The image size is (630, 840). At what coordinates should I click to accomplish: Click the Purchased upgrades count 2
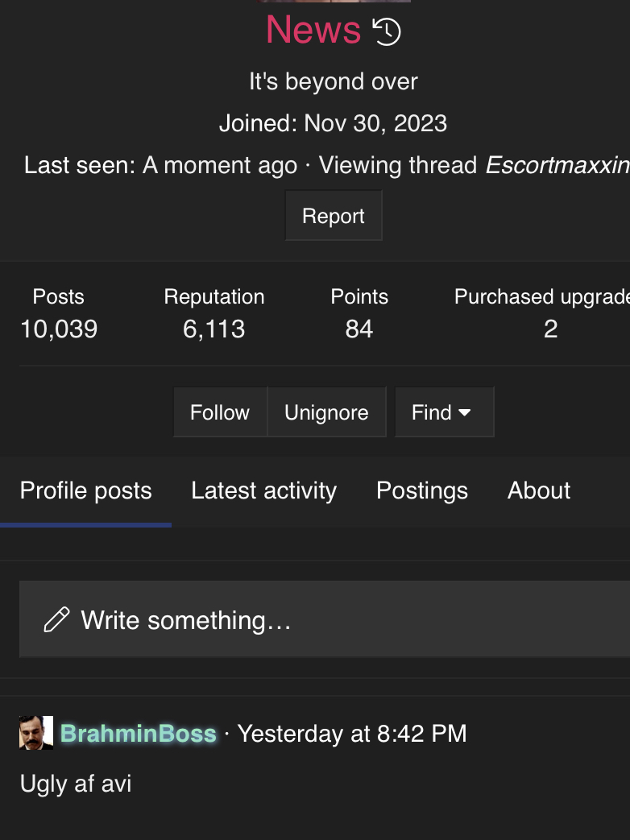coord(550,329)
